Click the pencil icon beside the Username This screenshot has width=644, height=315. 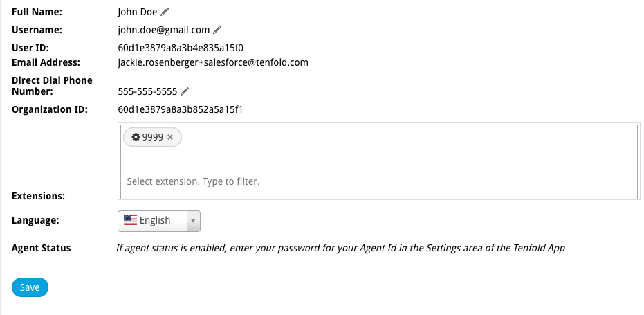217,30
